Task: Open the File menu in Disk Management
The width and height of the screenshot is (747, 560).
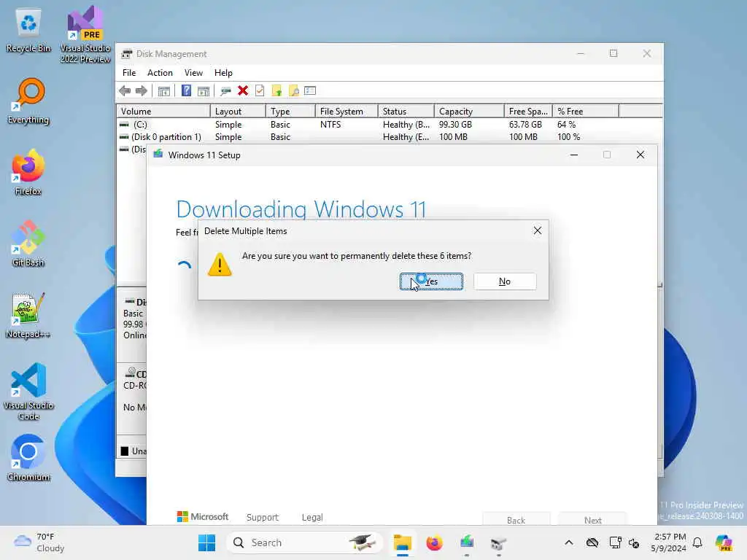Action: coord(129,73)
